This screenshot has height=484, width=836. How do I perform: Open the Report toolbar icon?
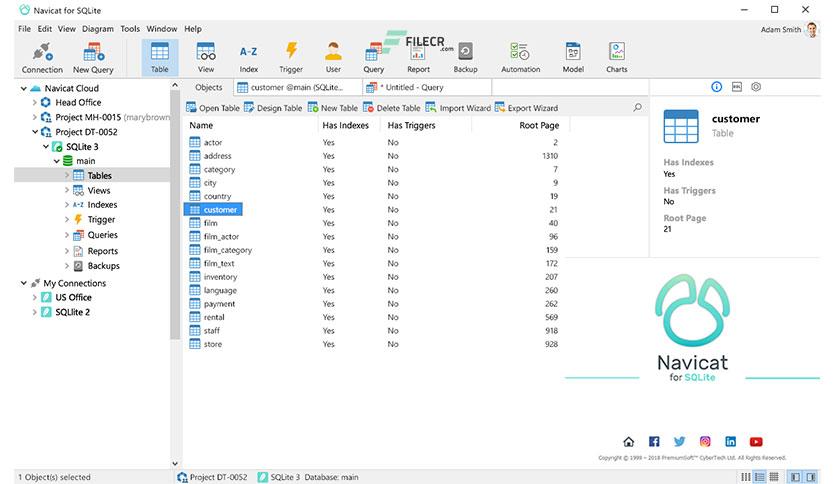tap(419, 58)
